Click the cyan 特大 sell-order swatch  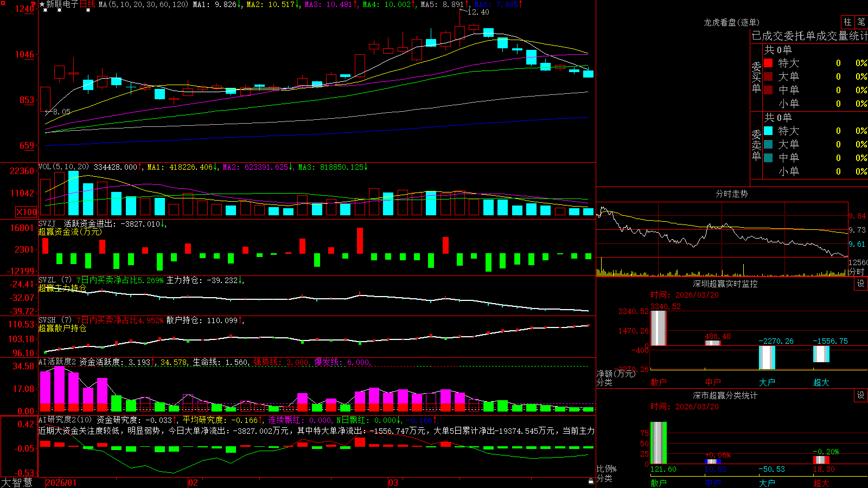[x=768, y=131]
